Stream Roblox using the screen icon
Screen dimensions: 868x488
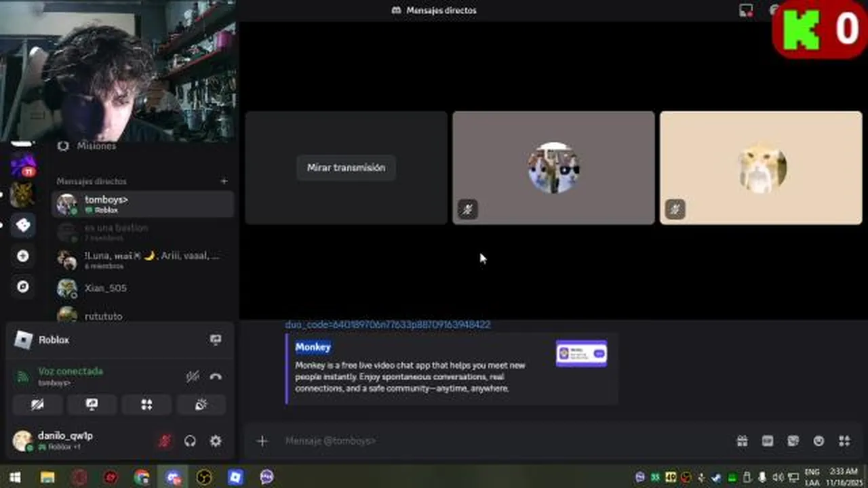[216, 340]
